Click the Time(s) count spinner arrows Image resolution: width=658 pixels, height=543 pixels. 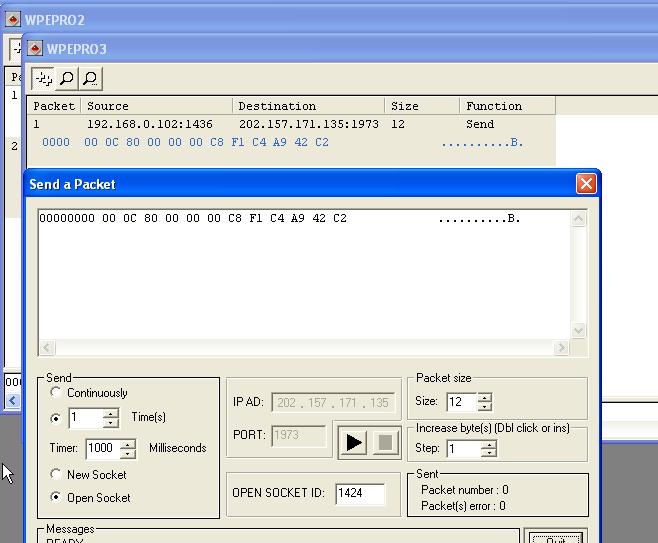pos(111,418)
